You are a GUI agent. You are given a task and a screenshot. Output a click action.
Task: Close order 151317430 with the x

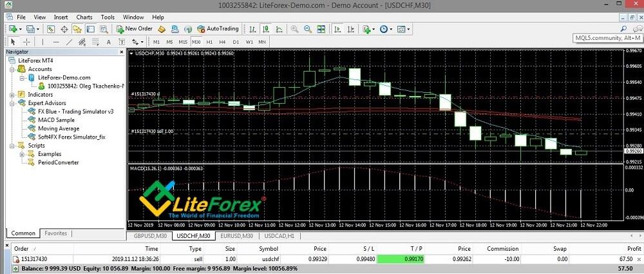(x=639, y=259)
